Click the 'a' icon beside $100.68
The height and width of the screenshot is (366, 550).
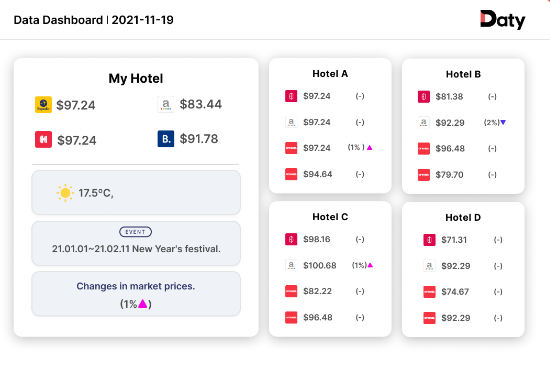[x=291, y=265]
